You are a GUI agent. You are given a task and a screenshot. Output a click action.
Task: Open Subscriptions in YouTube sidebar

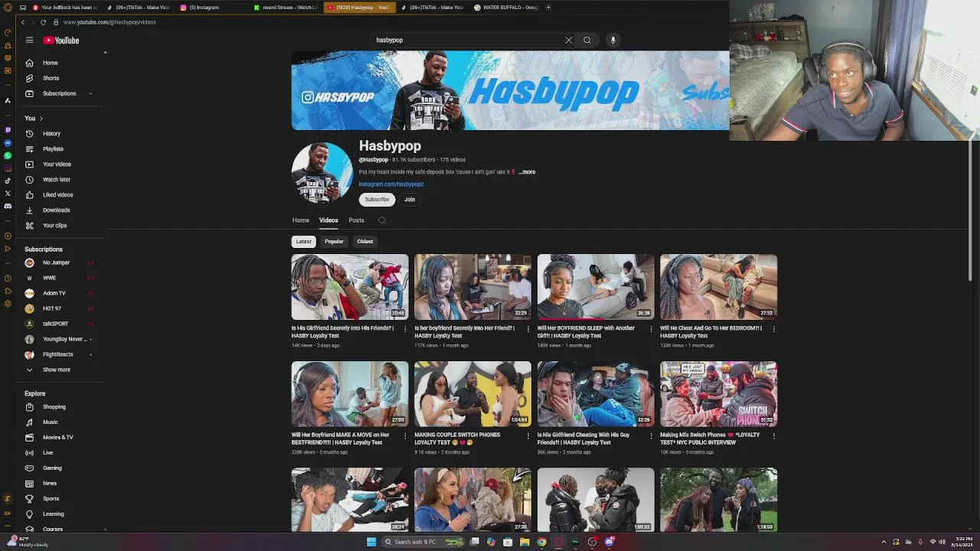click(57, 93)
